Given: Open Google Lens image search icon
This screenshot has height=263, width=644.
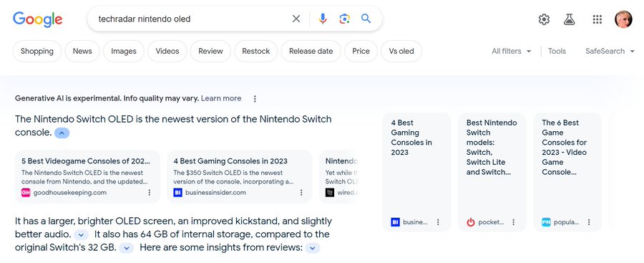Looking at the screenshot, I should (x=344, y=19).
